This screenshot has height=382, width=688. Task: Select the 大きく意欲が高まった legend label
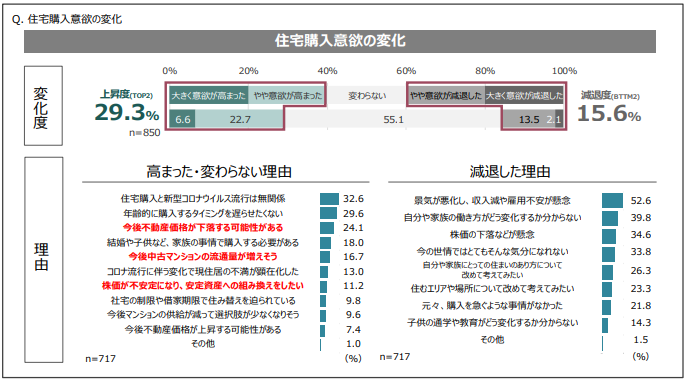coord(209,95)
